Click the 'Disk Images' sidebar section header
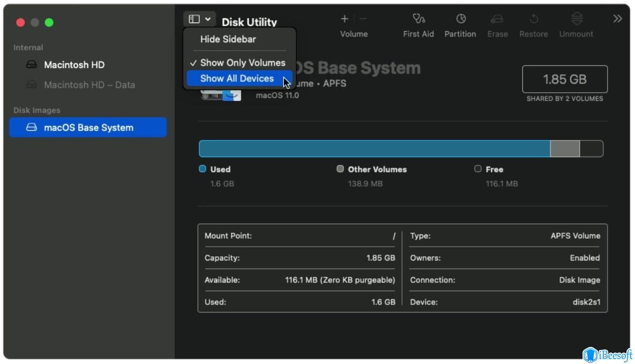The image size is (635, 364). [x=37, y=110]
